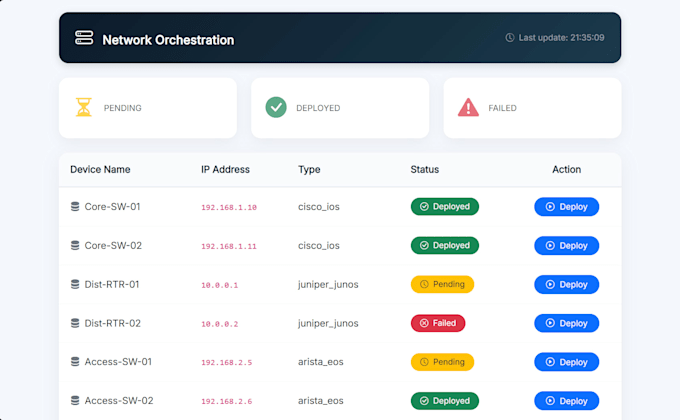
Task: Click the Failed status badge for Dist-RTR-02
Action: [x=438, y=323]
